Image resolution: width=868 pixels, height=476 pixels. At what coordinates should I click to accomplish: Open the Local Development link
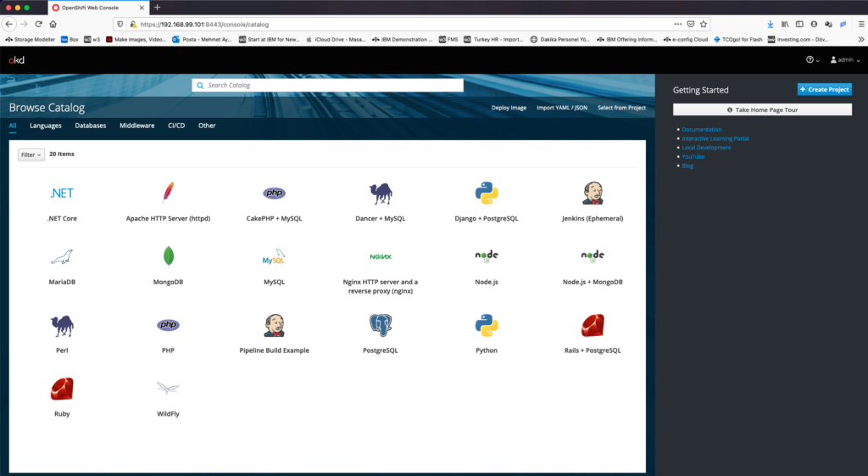click(706, 148)
